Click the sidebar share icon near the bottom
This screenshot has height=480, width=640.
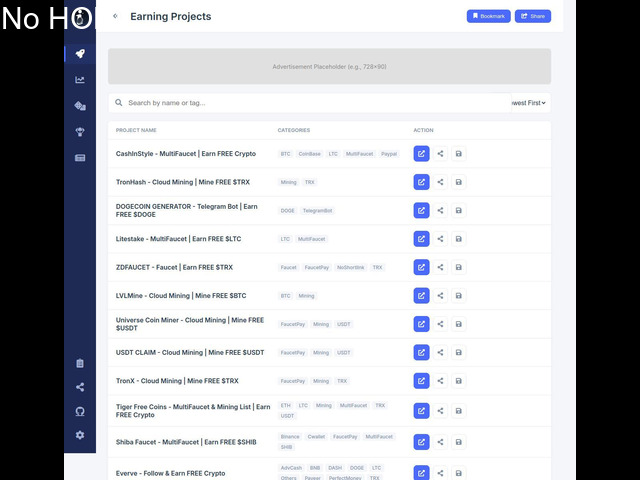point(80,387)
